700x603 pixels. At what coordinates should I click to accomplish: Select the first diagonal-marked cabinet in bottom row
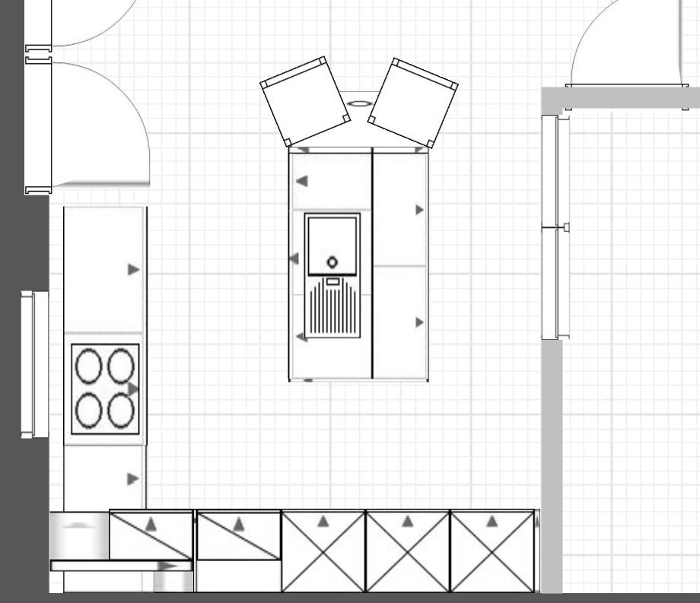[151, 535]
